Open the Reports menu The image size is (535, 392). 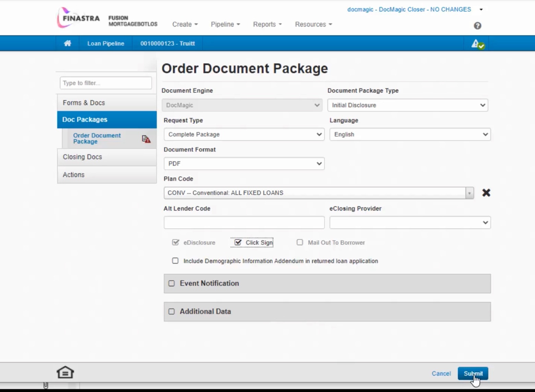click(x=267, y=24)
